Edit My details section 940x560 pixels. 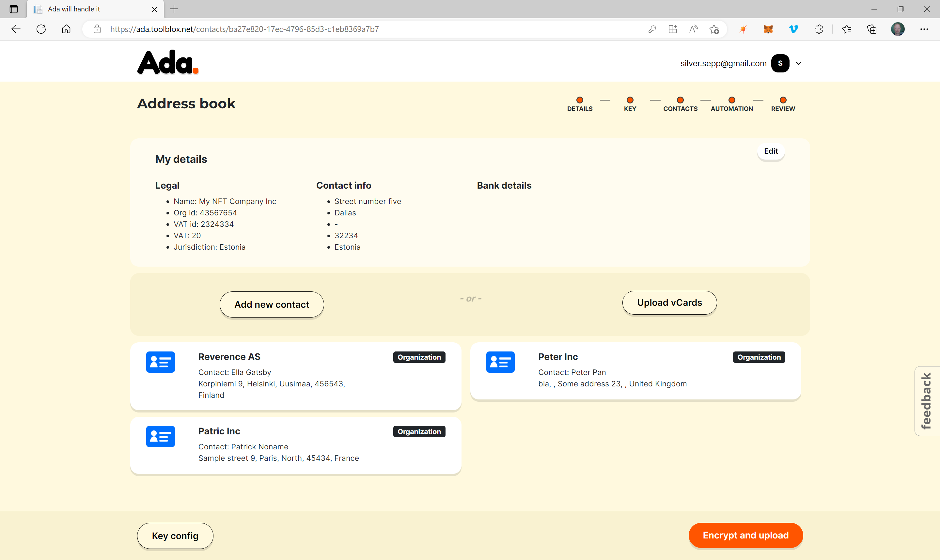point(771,151)
